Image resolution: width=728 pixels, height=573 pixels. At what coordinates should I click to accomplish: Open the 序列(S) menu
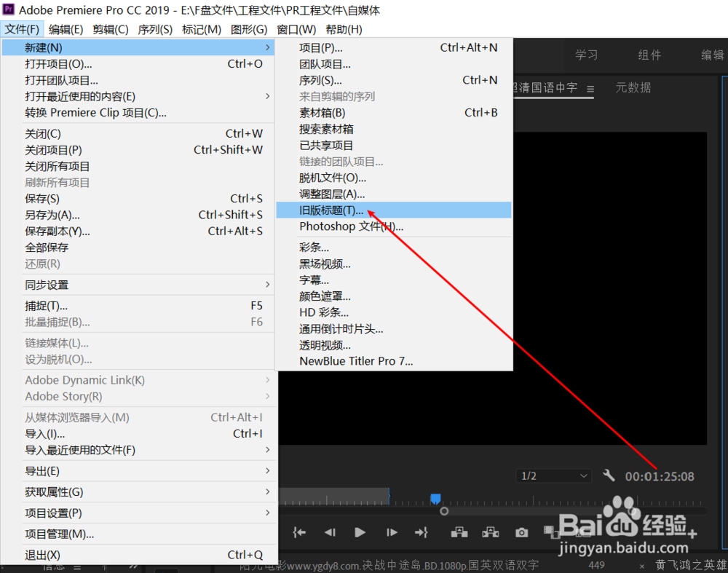155,29
